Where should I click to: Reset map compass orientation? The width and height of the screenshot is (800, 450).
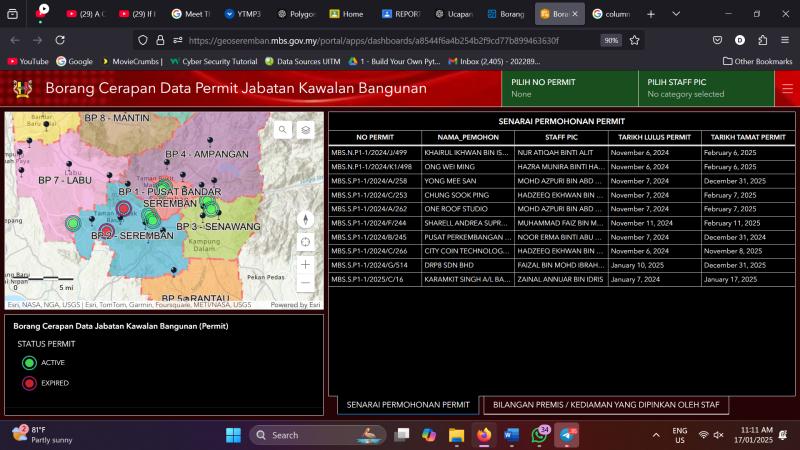coord(306,219)
